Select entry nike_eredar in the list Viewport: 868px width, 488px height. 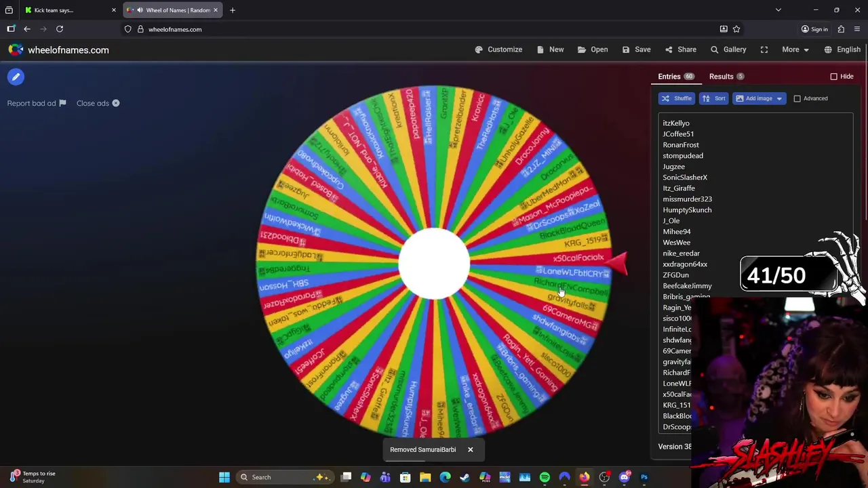pyautogui.click(x=681, y=253)
